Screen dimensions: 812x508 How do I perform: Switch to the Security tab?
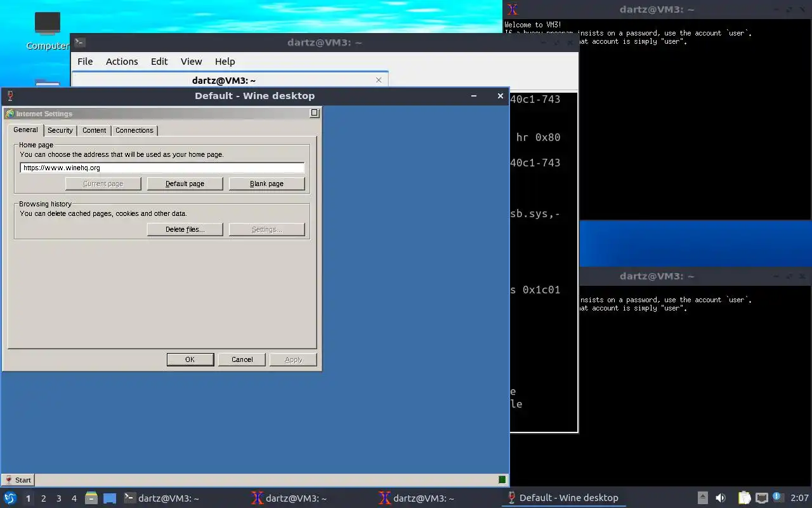click(x=60, y=130)
